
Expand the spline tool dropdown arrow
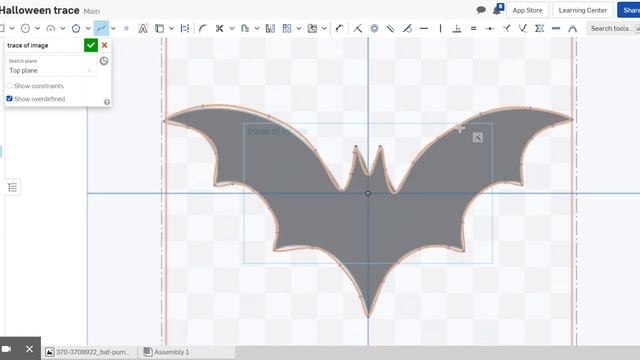pos(113,28)
